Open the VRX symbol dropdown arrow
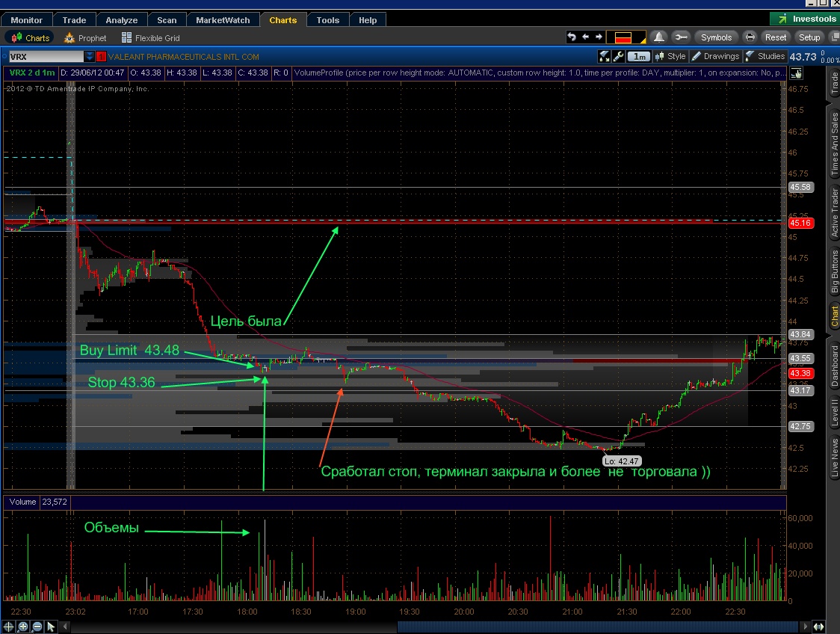The image size is (840, 634). tap(89, 56)
